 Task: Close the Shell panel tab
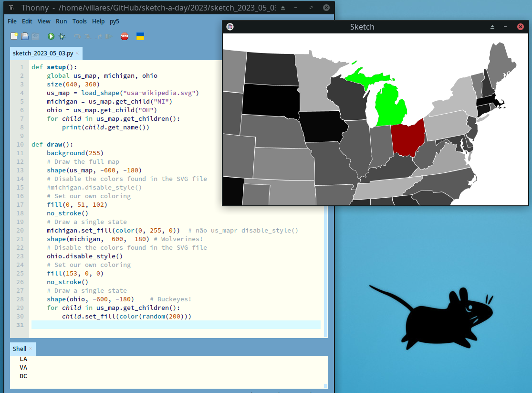31,349
